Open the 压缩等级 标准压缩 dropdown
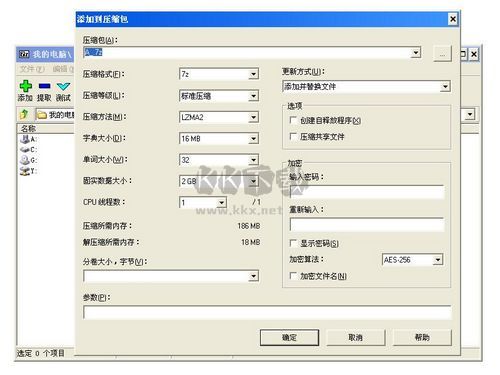 pyautogui.click(x=253, y=96)
